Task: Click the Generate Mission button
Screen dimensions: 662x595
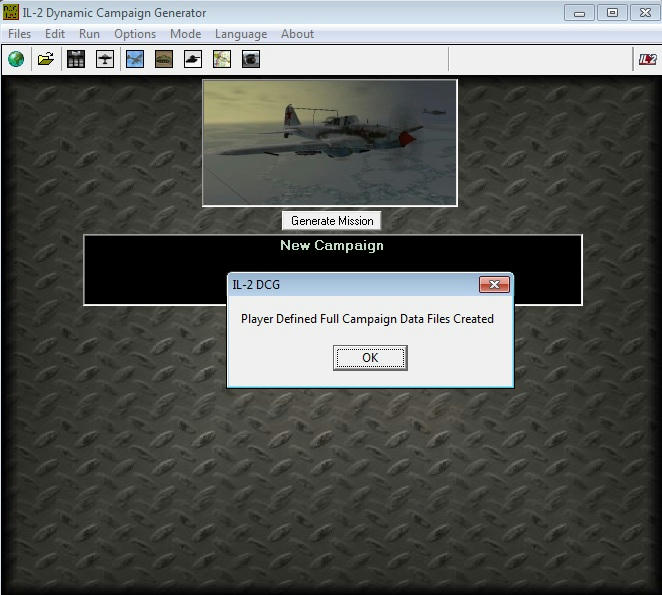Action: coord(332,221)
